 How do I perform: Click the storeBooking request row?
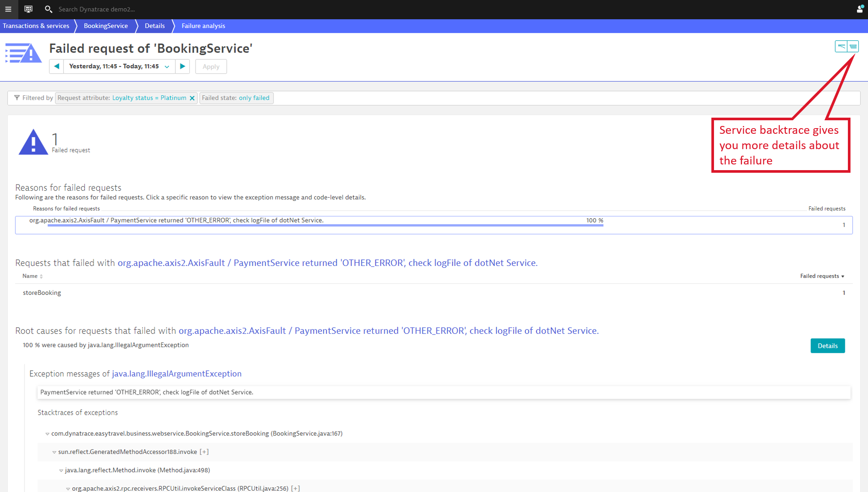[434, 293]
